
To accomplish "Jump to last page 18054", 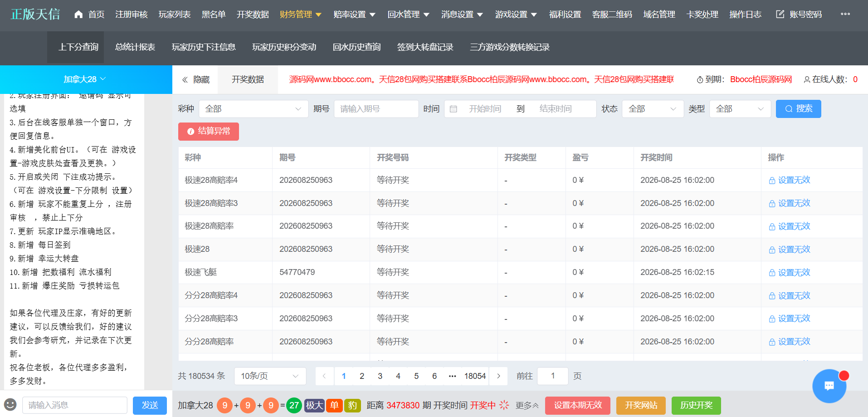I will [x=475, y=376].
